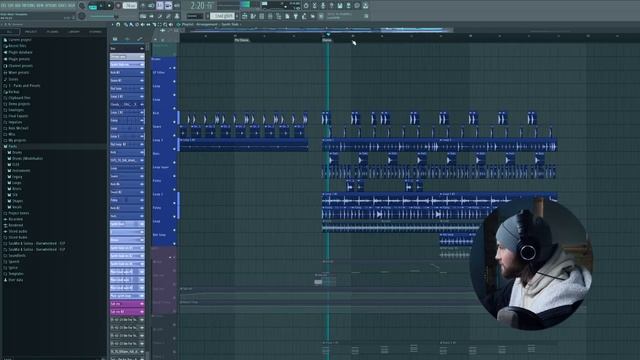The width and height of the screenshot is (640, 360).
Task: Select the Slip tool in playlist toolbar
Action: click(x=148, y=24)
